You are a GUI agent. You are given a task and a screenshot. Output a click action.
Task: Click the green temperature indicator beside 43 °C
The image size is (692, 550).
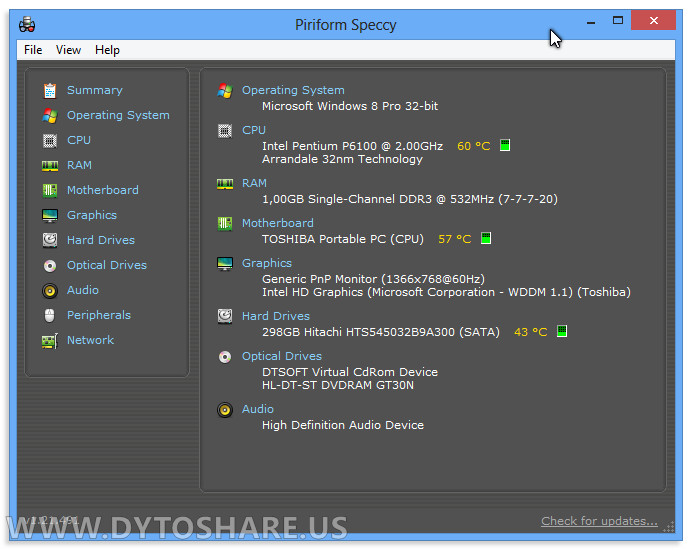pos(562,331)
